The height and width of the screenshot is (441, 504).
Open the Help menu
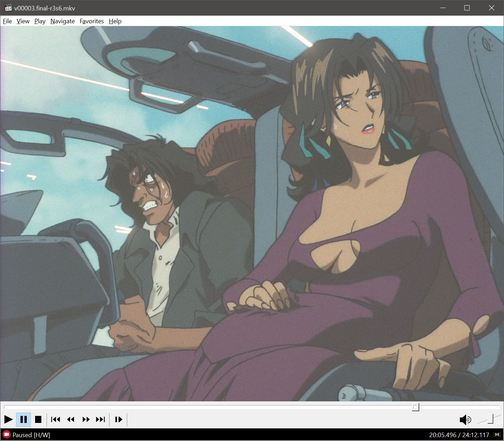coord(115,21)
